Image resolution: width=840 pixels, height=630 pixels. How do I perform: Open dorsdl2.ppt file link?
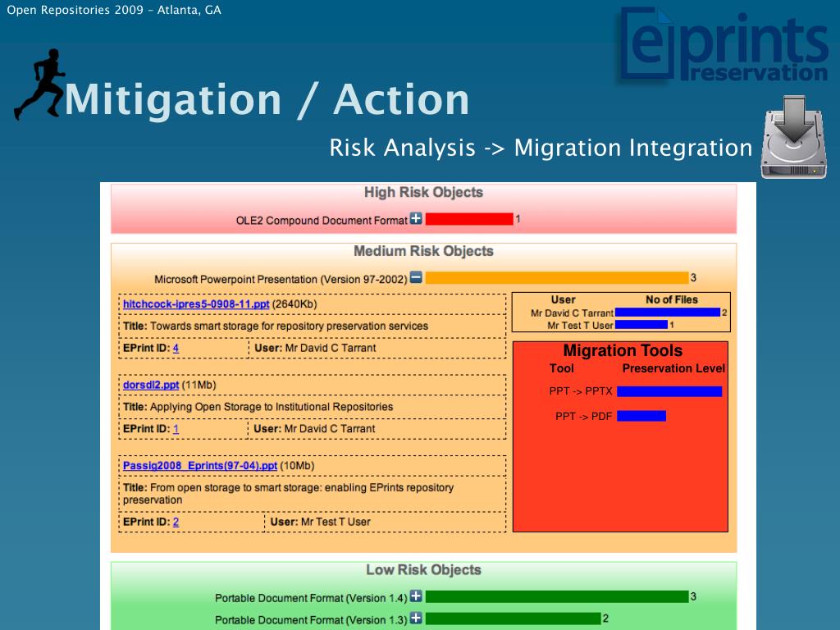151,386
